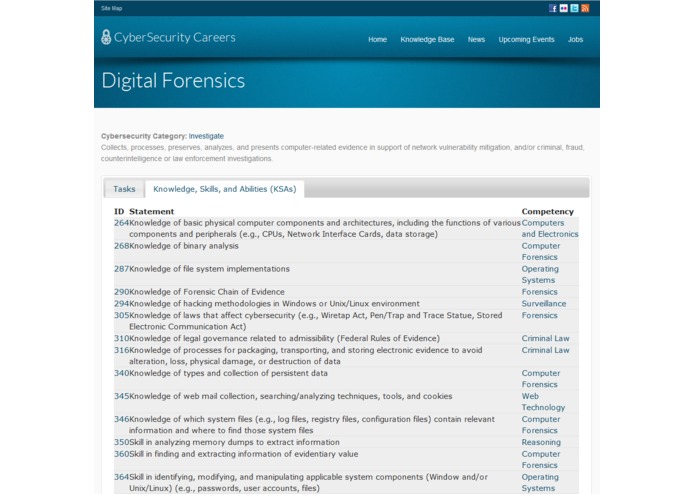Open Operating Systems competency for system components row
Viewport: 695px width, 494px height.
coord(540,483)
